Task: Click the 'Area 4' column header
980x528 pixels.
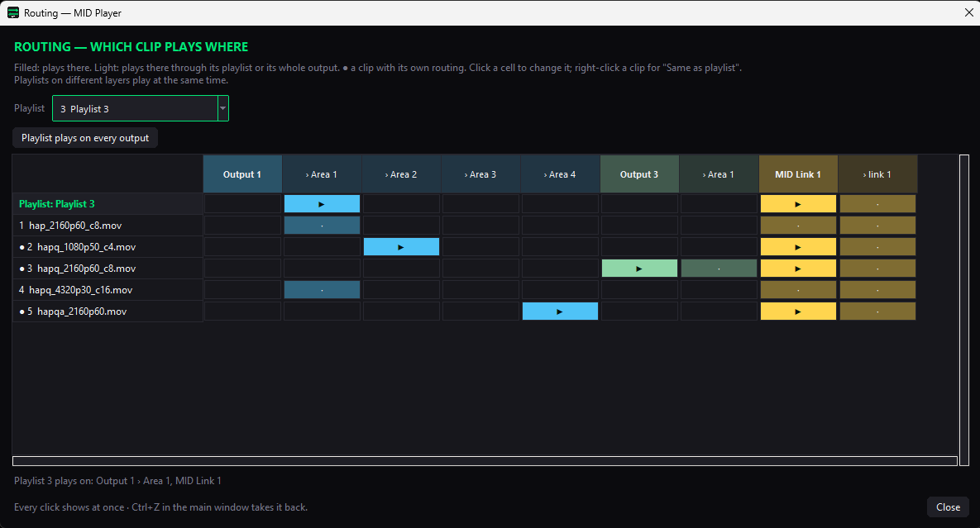Action: pos(560,174)
